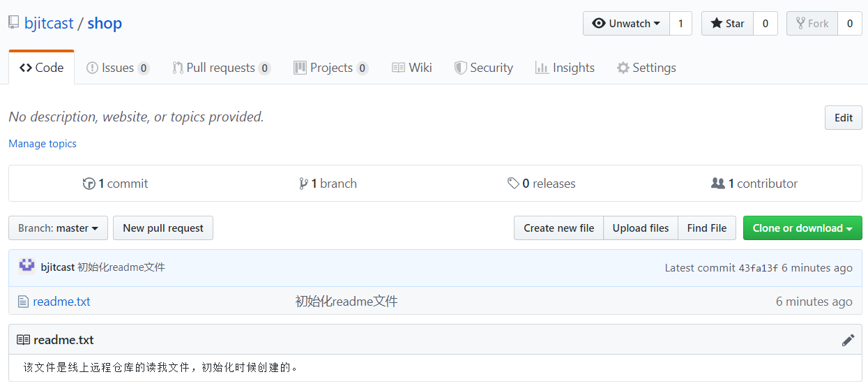View the 1 contributor page
This screenshot has height=386, width=868.
754,184
